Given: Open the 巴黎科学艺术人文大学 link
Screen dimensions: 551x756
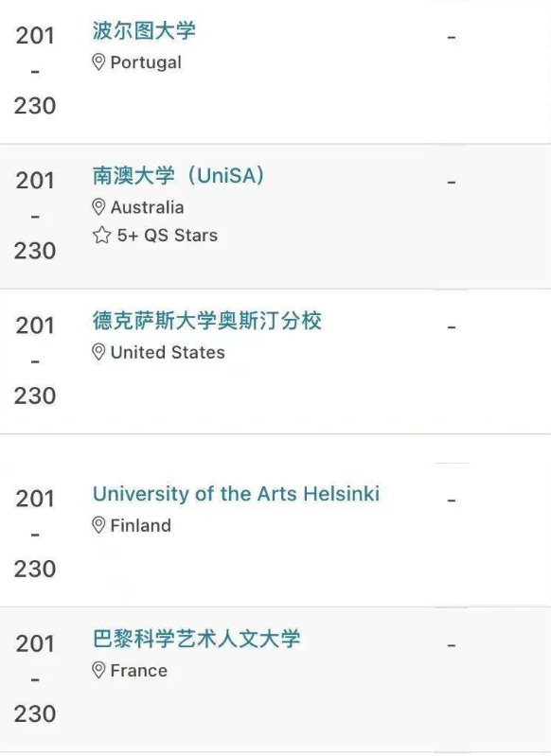Looking at the screenshot, I should click(196, 639).
